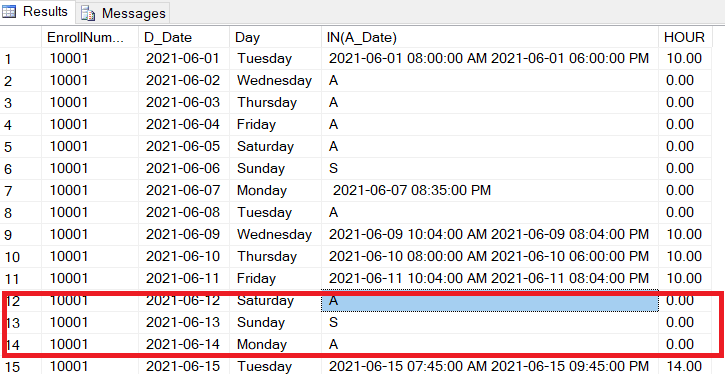Image resolution: width=725 pixels, height=374 pixels.
Task: Click the 2021-06-10 date cell
Action: click(x=184, y=256)
